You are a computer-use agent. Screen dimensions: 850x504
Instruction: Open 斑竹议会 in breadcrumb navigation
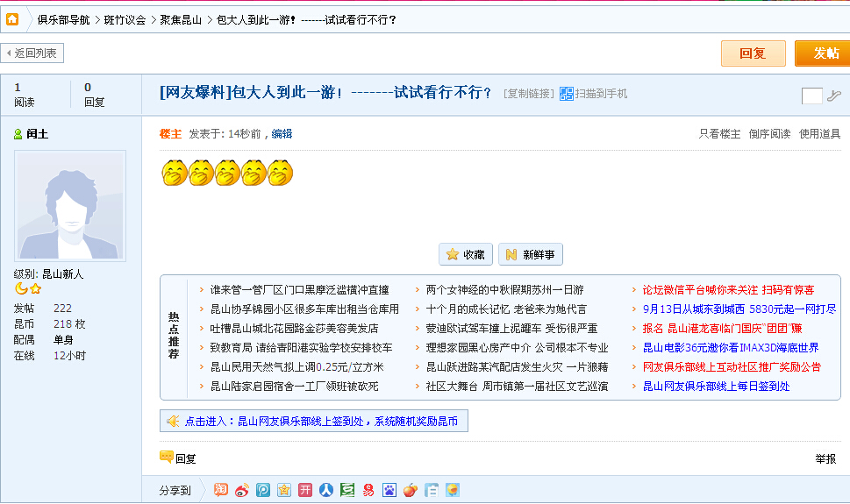point(125,19)
